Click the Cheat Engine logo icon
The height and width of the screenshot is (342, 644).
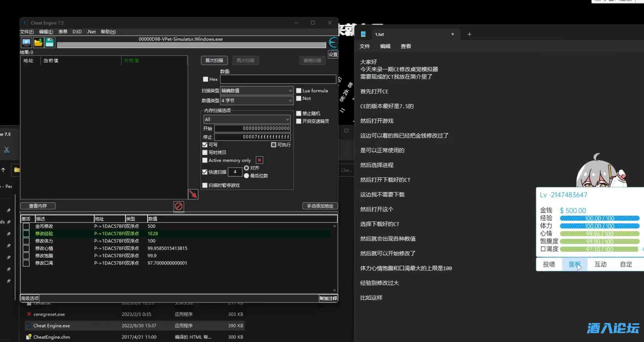coord(333,43)
